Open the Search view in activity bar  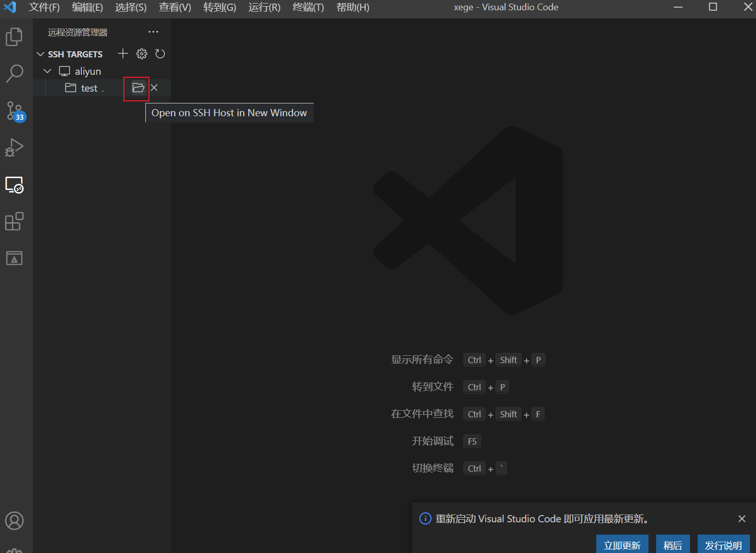point(14,74)
